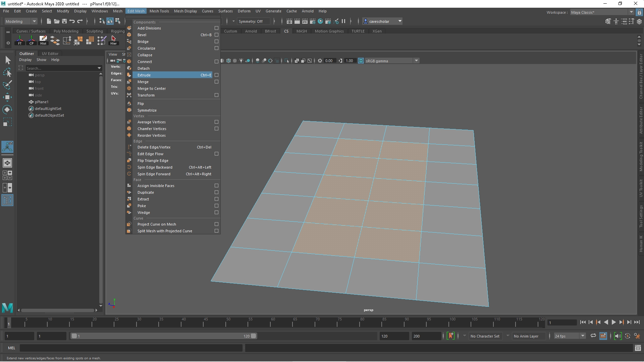Screen dimensions: 644x362
Task: Click the Hier shelf icon
Action: (113, 40)
